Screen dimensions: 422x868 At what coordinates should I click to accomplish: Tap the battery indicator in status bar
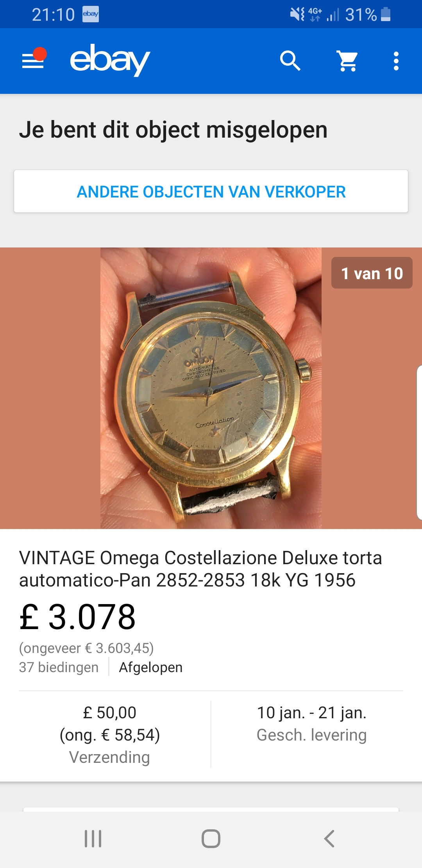pos(386,14)
